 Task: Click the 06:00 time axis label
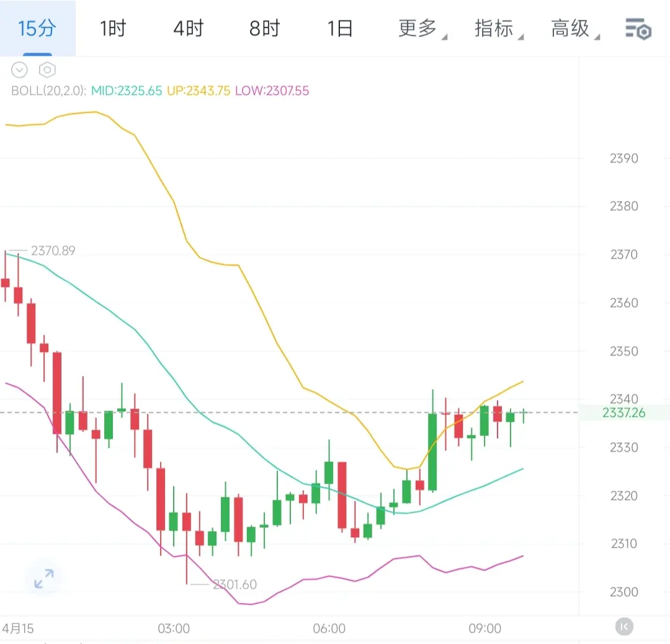click(x=329, y=628)
